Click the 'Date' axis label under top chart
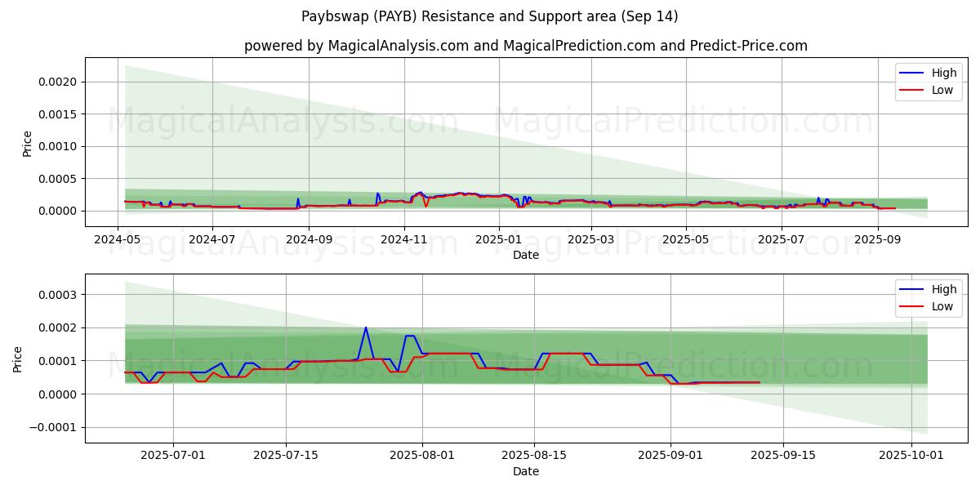This screenshot has height=490, width=980. pyautogui.click(x=526, y=256)
